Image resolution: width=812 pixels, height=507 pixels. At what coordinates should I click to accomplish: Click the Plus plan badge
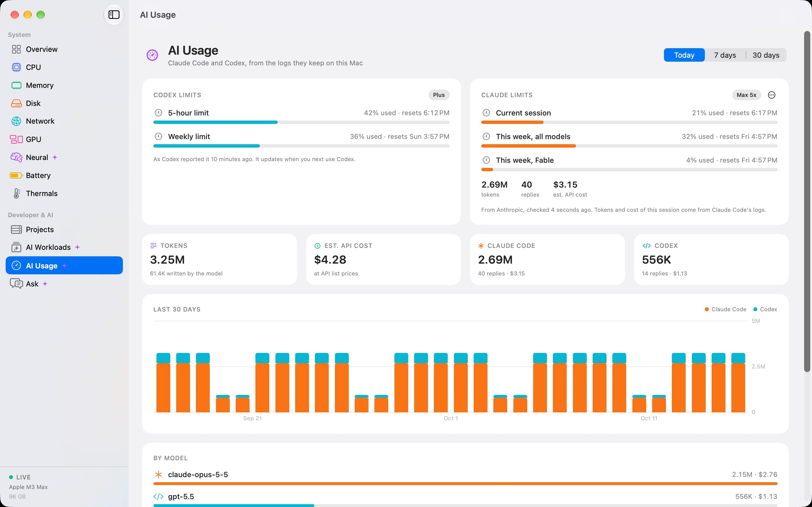(438, 95)
